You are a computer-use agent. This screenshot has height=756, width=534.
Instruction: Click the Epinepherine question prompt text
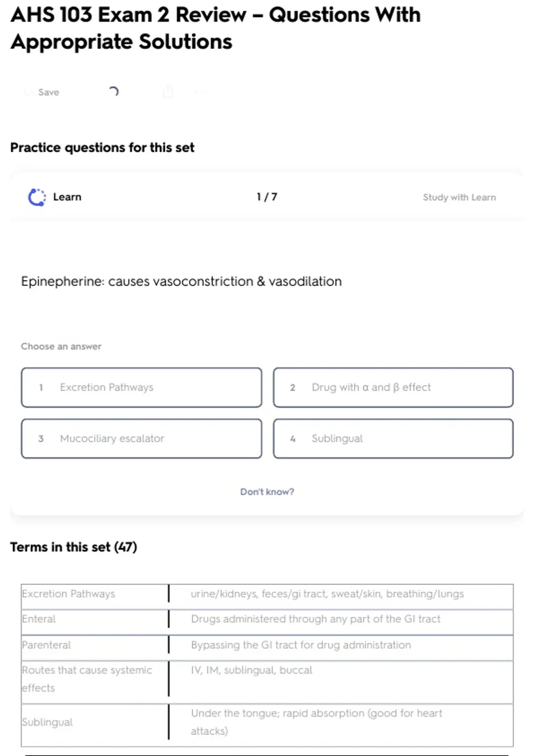[x=182, y=281]
